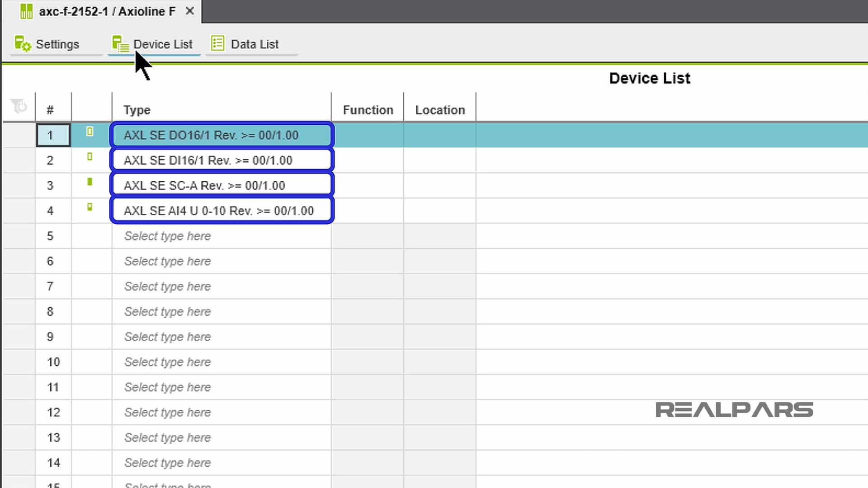Click the filter reset icon in table header
Screen dimensions: 868x488
tap(19, 106)
